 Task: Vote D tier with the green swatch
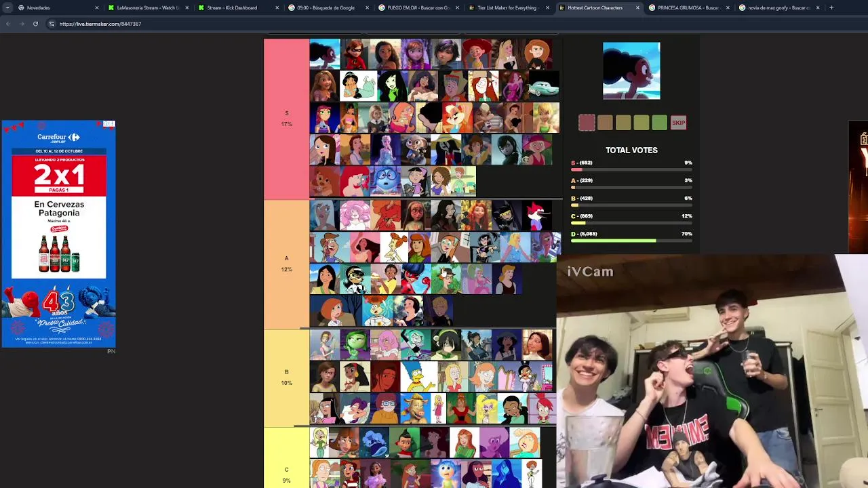point(660,123)
